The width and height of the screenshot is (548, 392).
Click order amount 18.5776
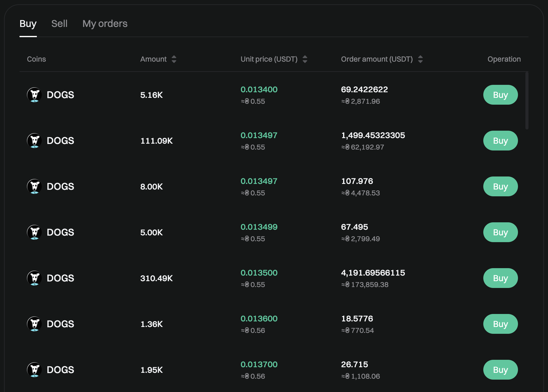pyautogui.click(x=357, y=319)
